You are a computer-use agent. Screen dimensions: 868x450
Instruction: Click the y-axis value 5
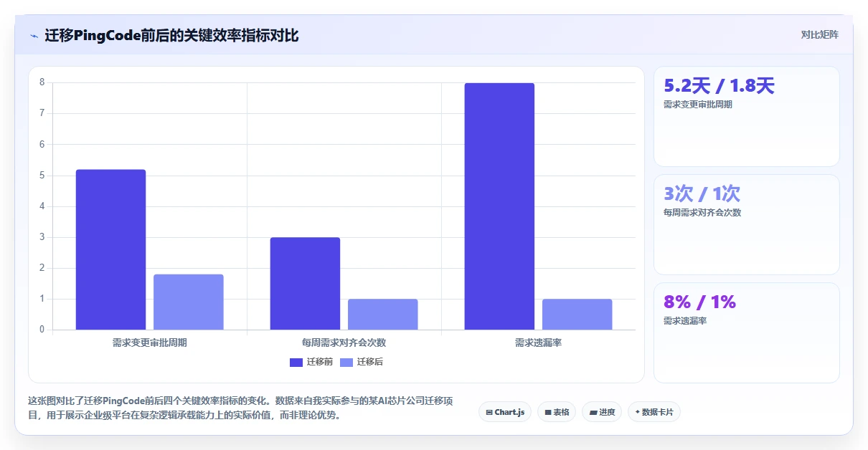pyautogui.click(x=42, y=176)
